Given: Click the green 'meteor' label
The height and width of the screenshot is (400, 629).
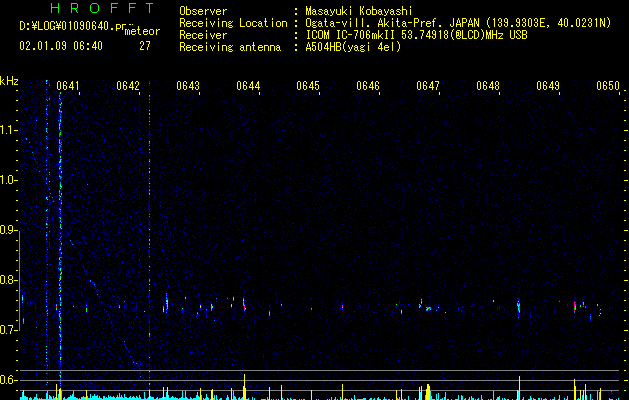Looking at the screenshot, I should (x=142, y=31).
